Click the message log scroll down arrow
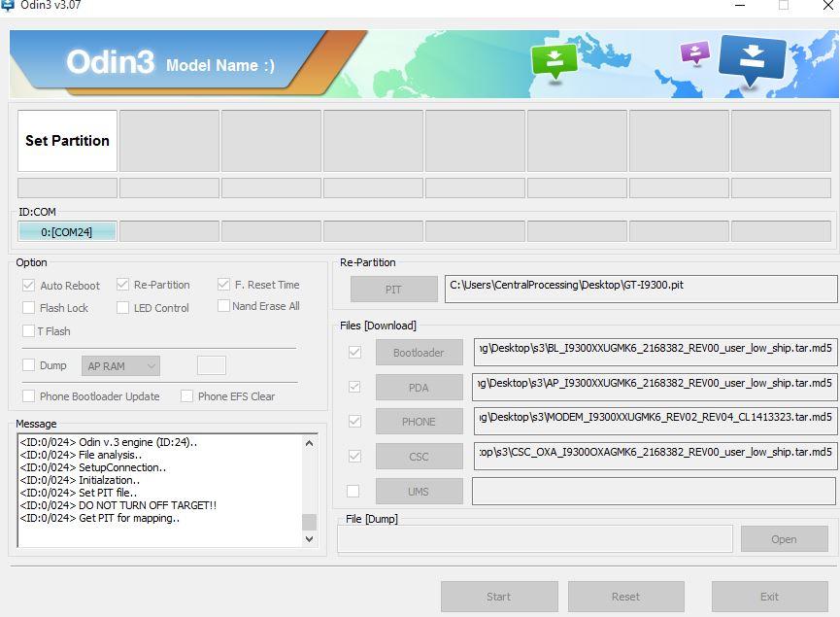Viewport: 840px width, 617px height. click(309, 538)
